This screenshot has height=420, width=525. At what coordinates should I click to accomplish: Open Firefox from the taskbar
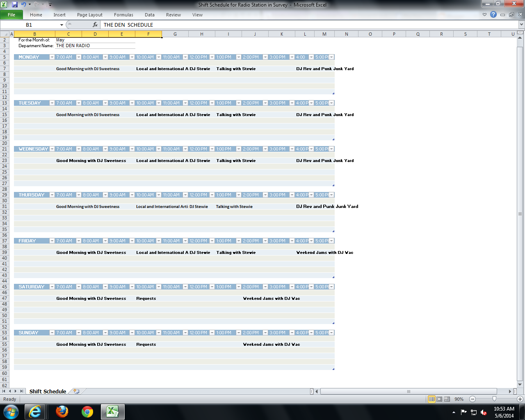pos(62,412)
